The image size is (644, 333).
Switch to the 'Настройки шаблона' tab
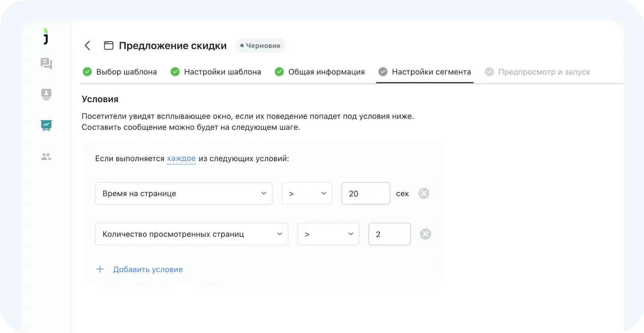(216, 72)
